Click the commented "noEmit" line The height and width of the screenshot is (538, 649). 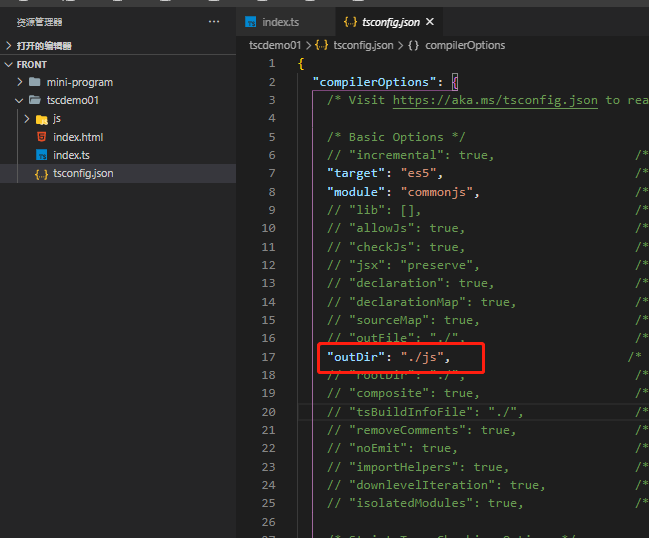click(x=392, y=448)
